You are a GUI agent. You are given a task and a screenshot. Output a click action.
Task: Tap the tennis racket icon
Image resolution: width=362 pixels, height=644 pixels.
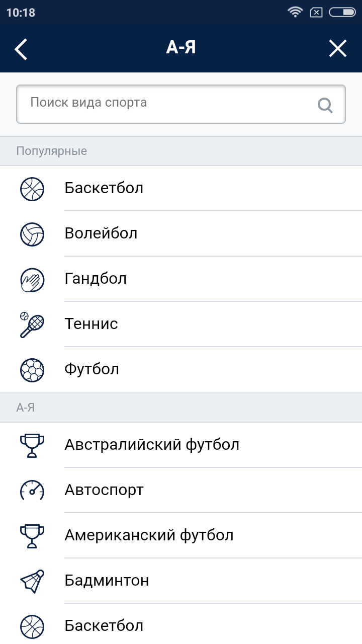pyautogui.click(x=32, y=325)
